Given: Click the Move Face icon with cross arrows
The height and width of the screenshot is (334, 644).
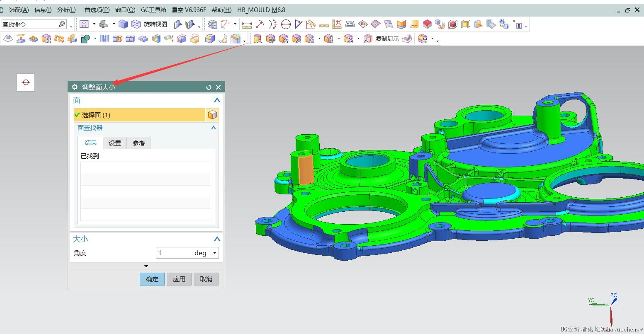Looking at the screenshot, I should coord(271,39).
